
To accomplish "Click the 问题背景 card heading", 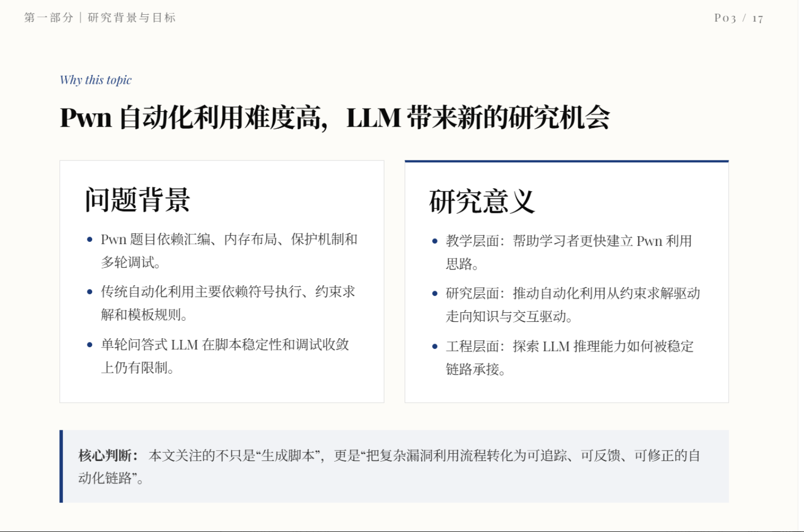I will 137,200.
